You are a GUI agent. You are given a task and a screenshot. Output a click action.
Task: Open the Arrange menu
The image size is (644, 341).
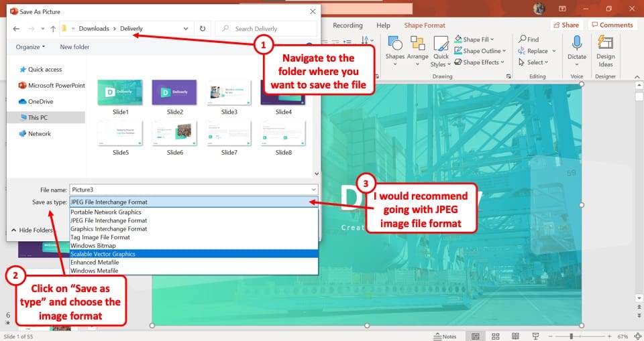point(418,52)
